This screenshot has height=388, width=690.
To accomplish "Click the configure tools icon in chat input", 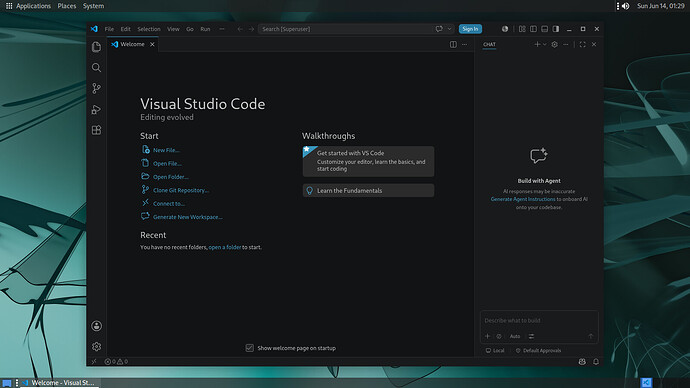I will pos(499,336).
